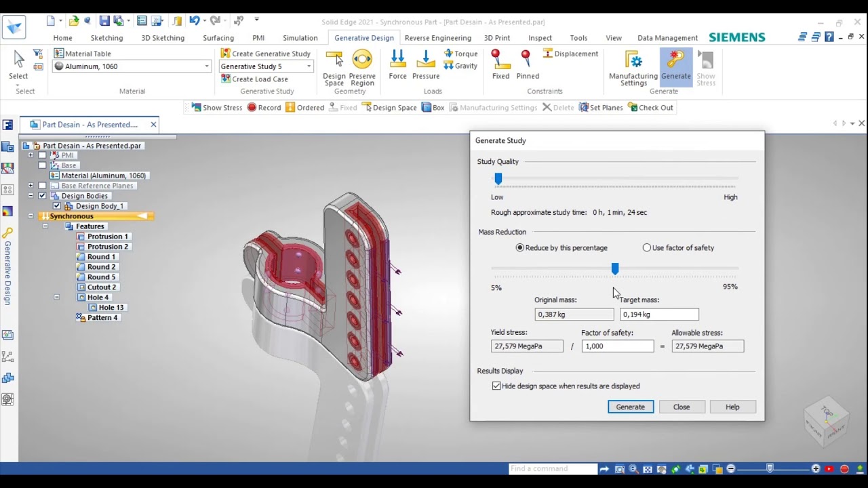This screenshot has height=488, width=868.
Task: Apply a Force load
Action: coord(398,65)
